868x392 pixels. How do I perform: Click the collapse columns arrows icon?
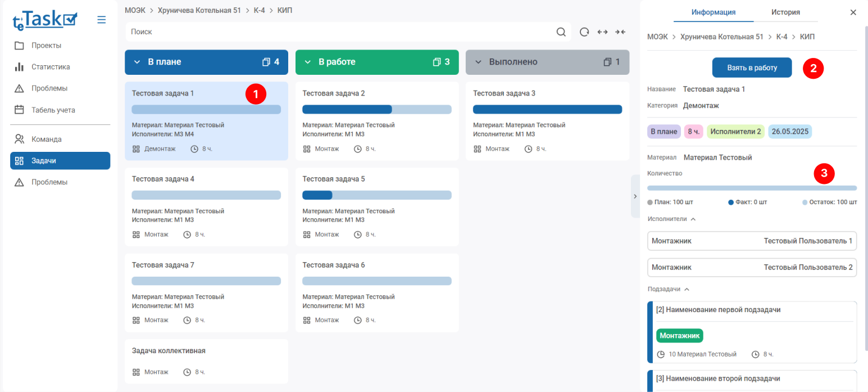pos(620,32)
